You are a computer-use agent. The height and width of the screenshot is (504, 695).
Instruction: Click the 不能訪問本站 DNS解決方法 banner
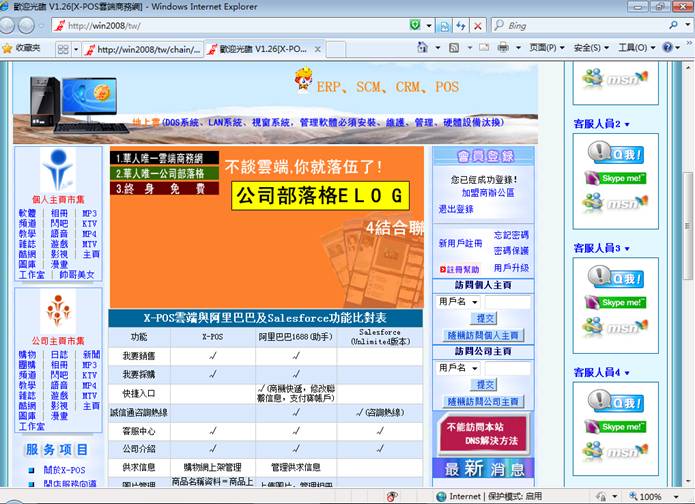pyautogui.click(x=482, y=433)
